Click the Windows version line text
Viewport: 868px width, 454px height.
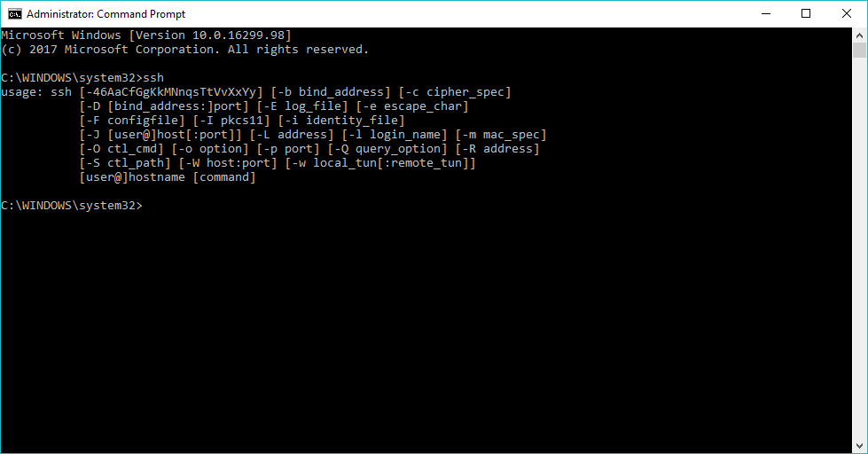click(146, 35)
